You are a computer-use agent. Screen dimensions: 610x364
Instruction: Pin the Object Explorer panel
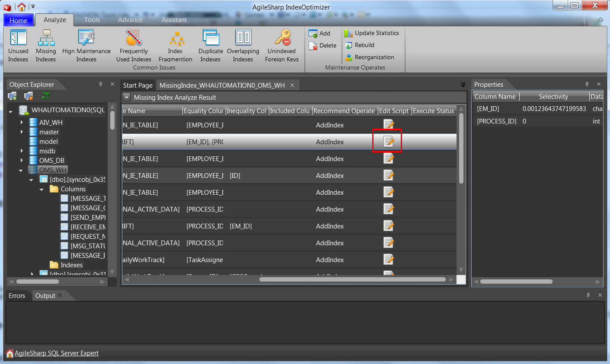100,84
